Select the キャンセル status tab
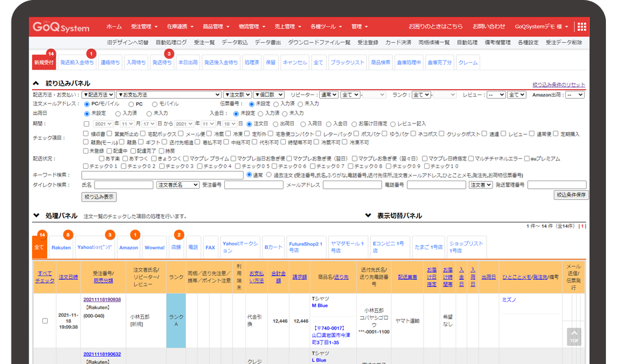Image resolution: width=618 pixels, height=364 pixels. coord(295,62)
